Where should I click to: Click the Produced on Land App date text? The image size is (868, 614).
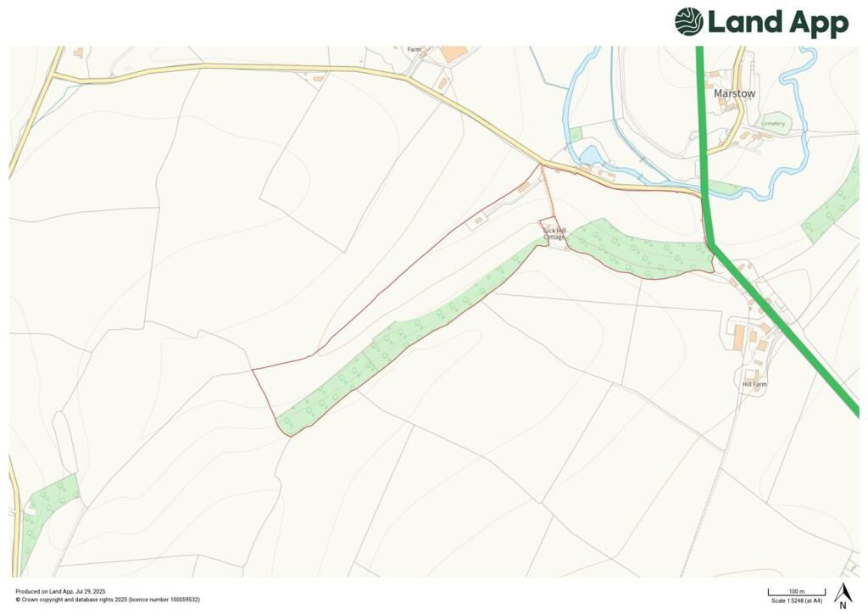tap(60, 591)
